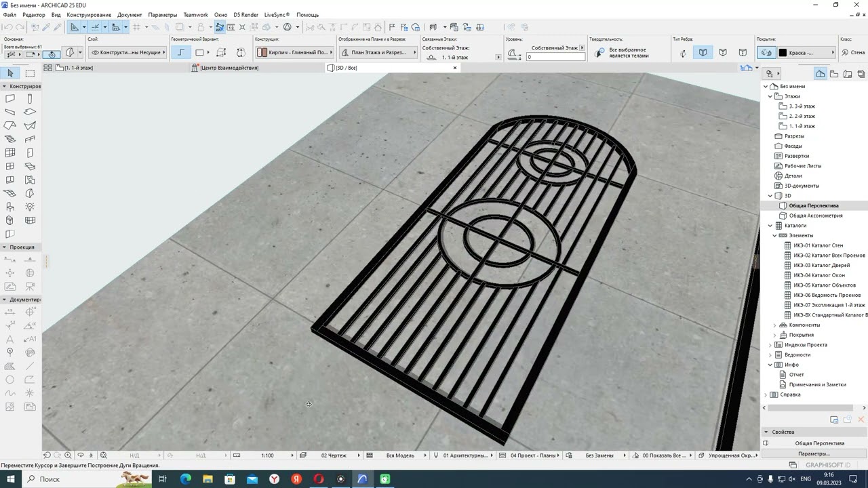Select the Marquee tool
The image size is (868, 488).
point(30,73)
